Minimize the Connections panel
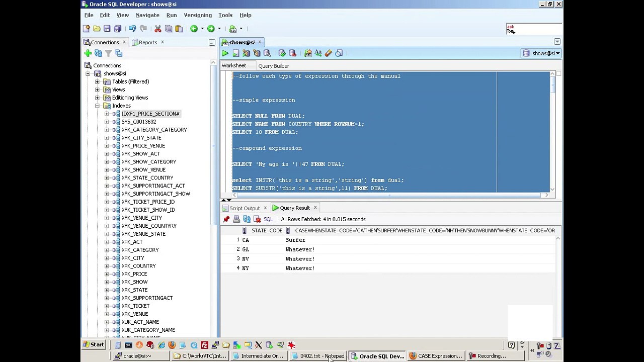 point(212,43)
